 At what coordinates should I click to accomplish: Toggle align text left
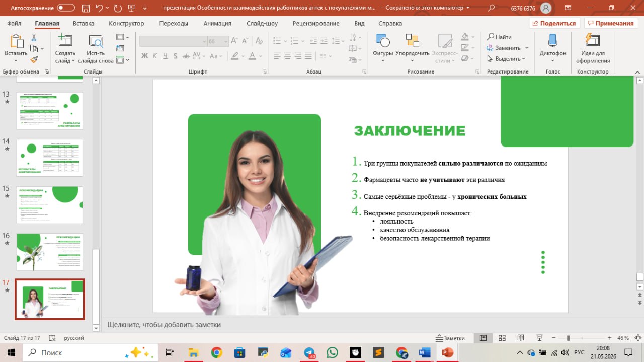coord(276,56)
